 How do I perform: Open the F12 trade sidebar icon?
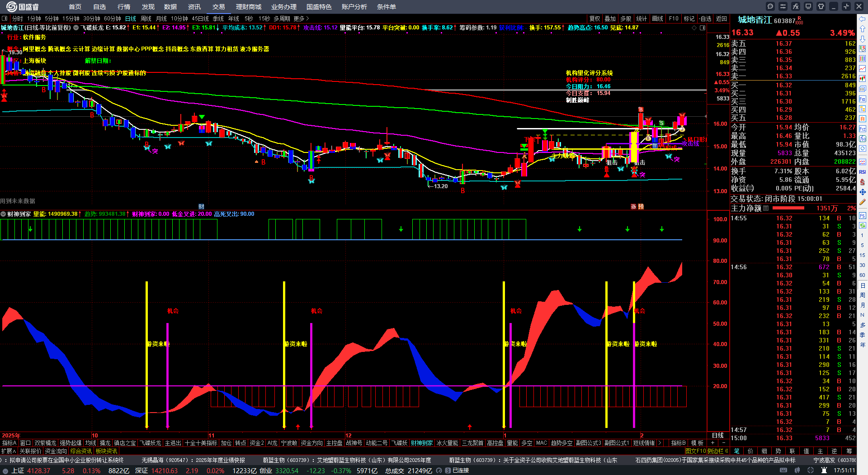point(863,129)
